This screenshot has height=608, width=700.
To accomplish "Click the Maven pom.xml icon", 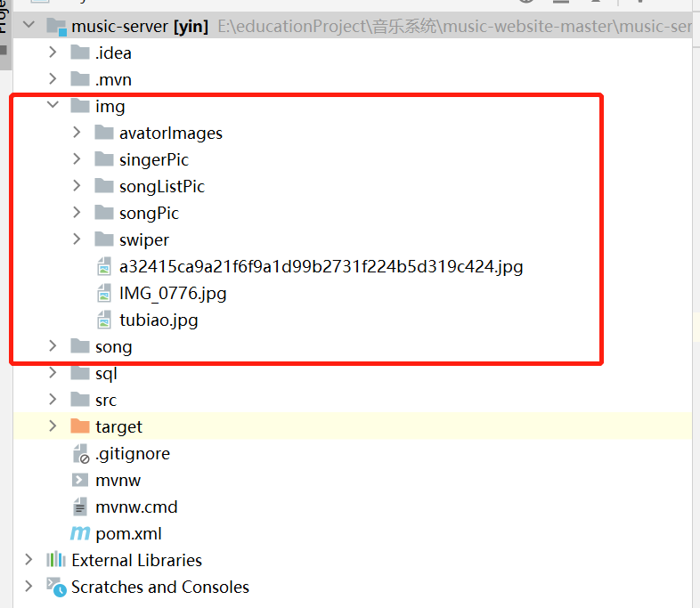I will [80, 533].
